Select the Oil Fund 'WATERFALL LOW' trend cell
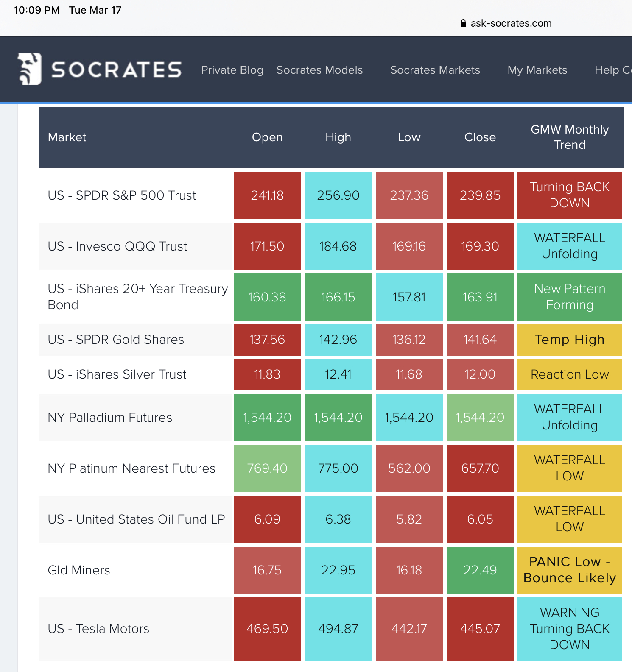 [570, 519]
